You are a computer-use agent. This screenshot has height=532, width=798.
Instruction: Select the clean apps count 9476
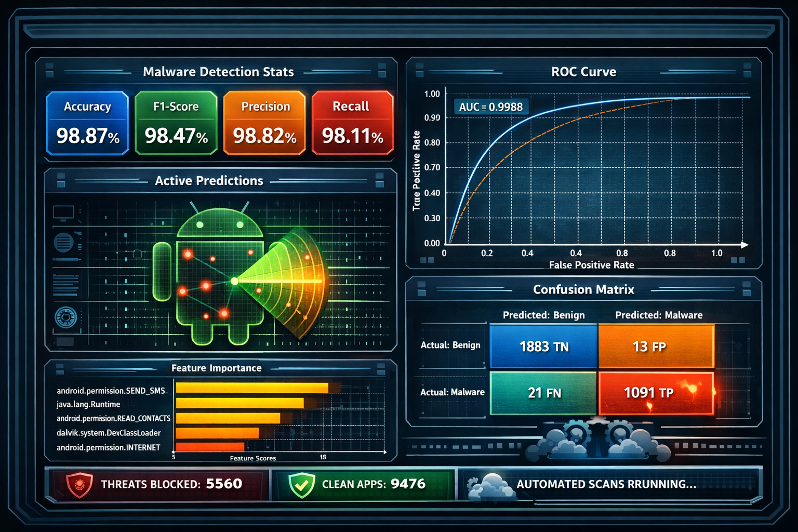point(408,484)
